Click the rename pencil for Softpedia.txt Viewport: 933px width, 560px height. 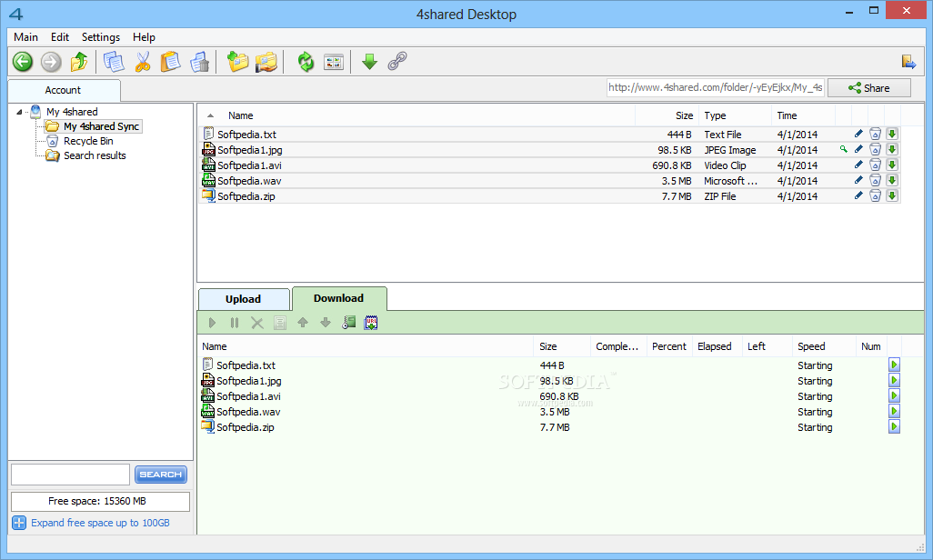858,134
